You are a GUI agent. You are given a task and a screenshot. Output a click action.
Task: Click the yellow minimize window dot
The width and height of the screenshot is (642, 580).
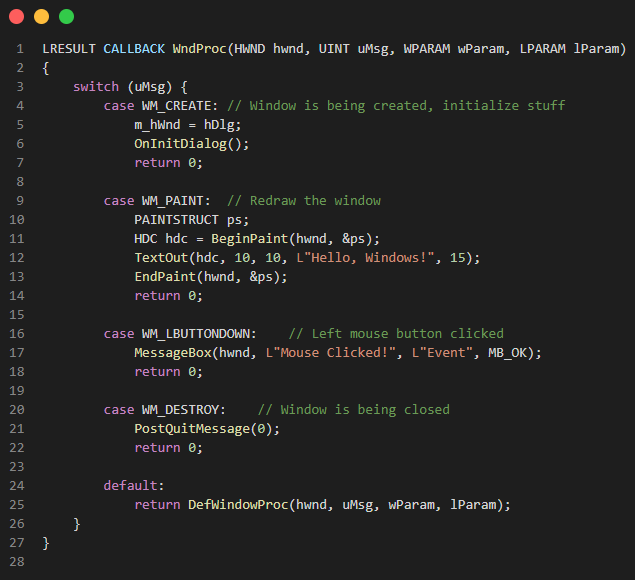pos(41,16)
